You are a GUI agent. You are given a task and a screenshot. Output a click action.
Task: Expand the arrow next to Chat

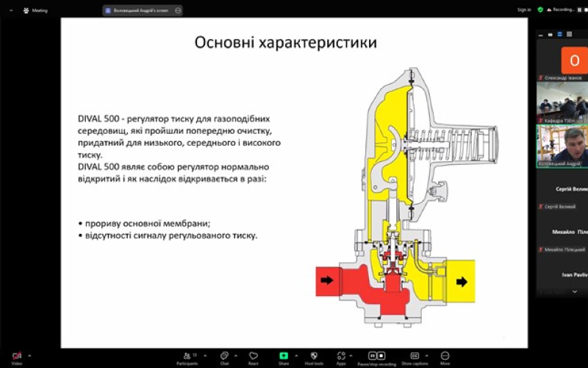point(235,355)
